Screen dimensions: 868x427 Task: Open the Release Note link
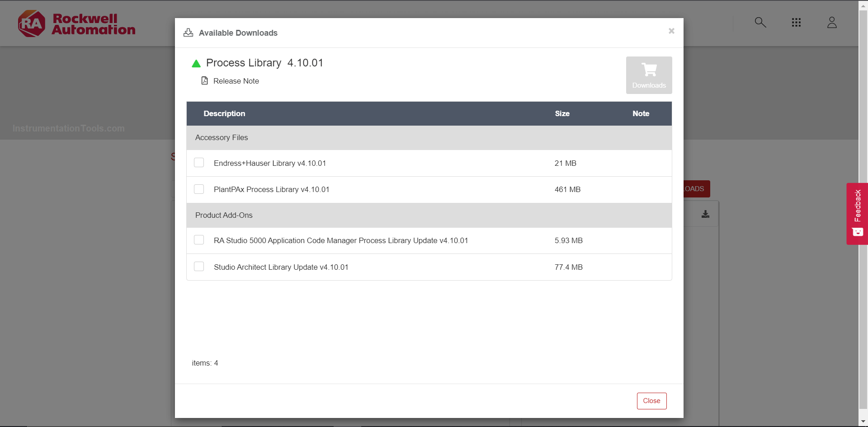point(236,81)
